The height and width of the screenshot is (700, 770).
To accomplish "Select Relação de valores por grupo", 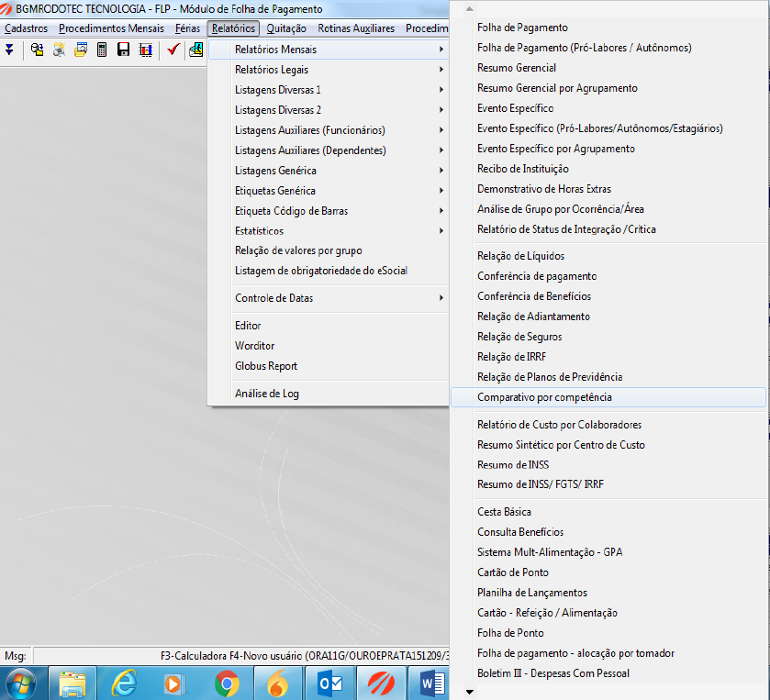I will coord(298,250).
